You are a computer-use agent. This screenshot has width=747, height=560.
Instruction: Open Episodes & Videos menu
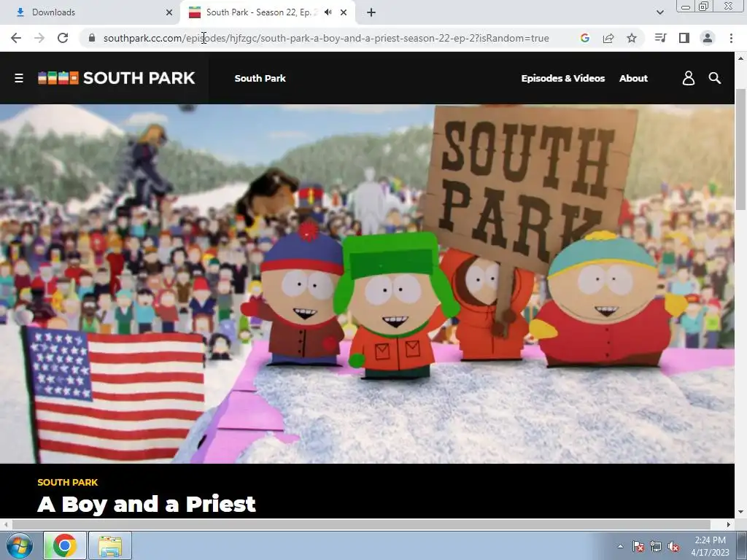(563, 78)
